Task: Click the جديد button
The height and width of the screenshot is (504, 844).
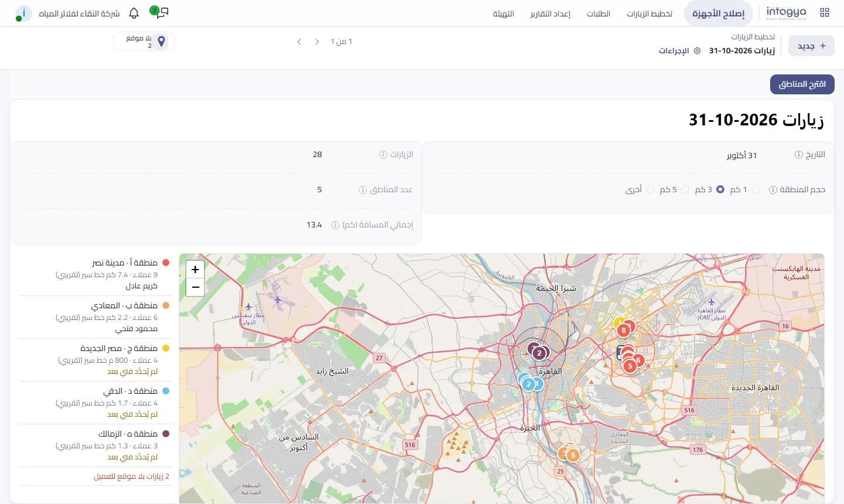Action: 812,46
